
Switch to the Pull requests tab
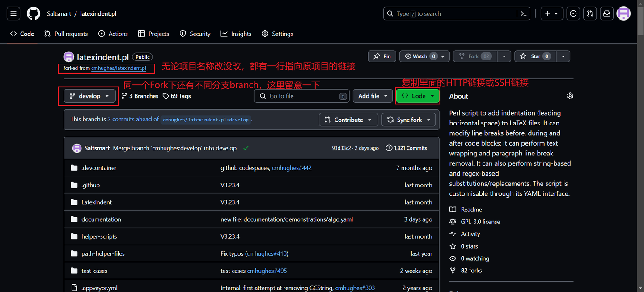point(65,34)
